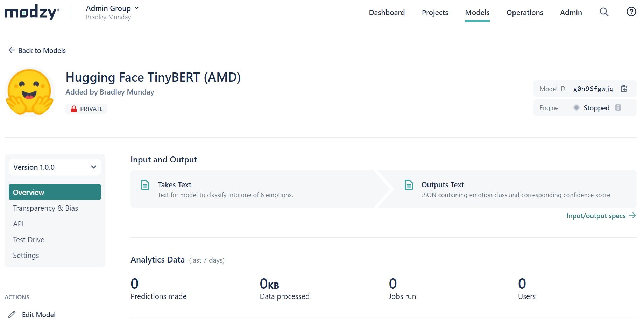
Task: Click Back to Models link
Action: tap(37, 50)
